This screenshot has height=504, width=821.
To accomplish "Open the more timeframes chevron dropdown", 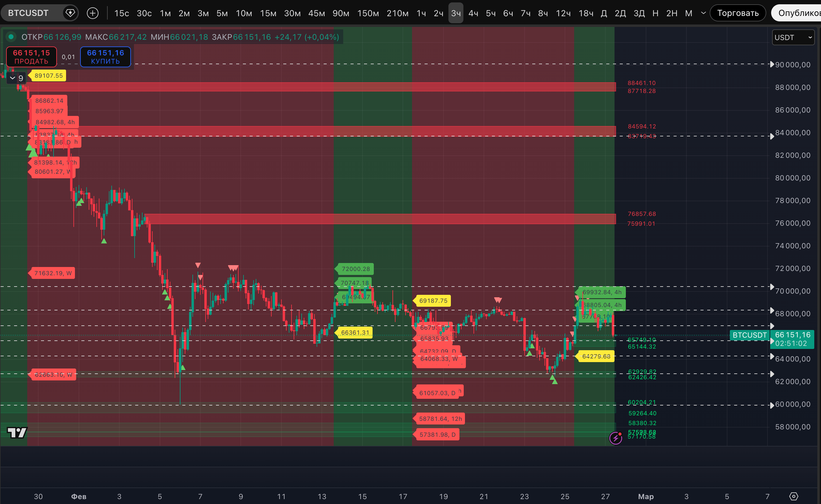I will (x=703, y=13).
